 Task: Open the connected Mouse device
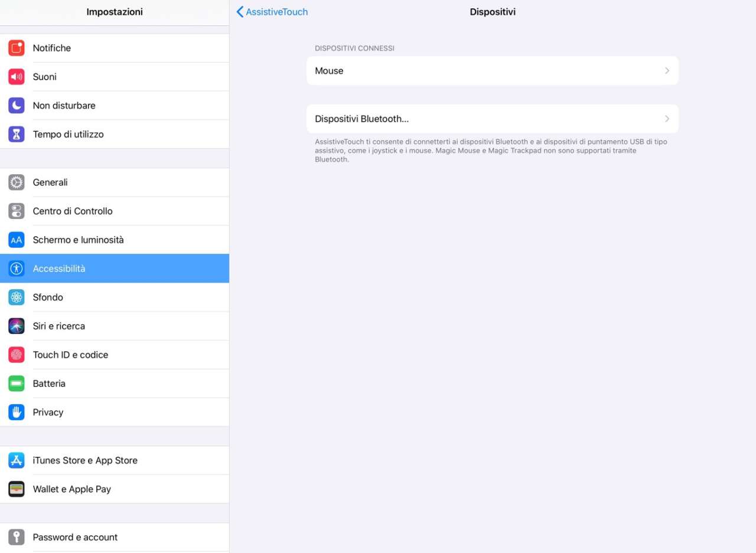point(493,71)
